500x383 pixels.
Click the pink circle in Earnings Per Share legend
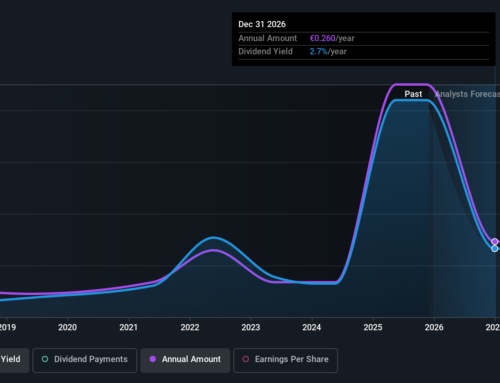pos(246,359)
